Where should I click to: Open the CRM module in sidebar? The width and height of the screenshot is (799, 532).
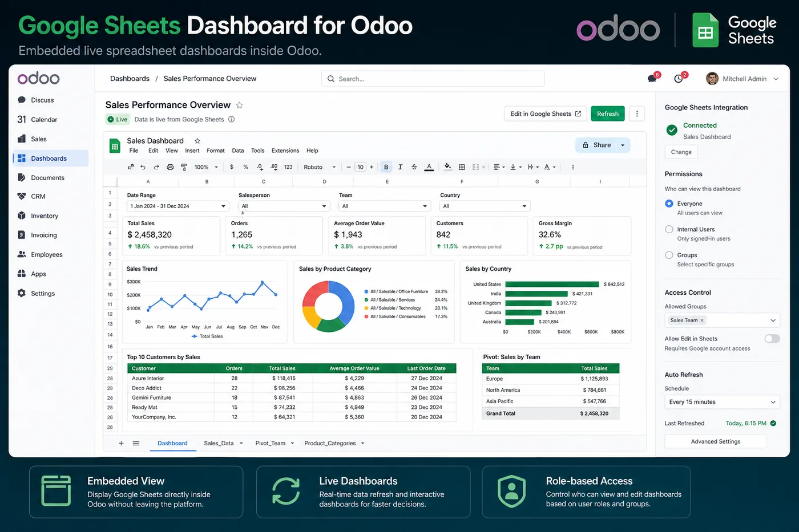pyautogui.click(x=31, y=196)
